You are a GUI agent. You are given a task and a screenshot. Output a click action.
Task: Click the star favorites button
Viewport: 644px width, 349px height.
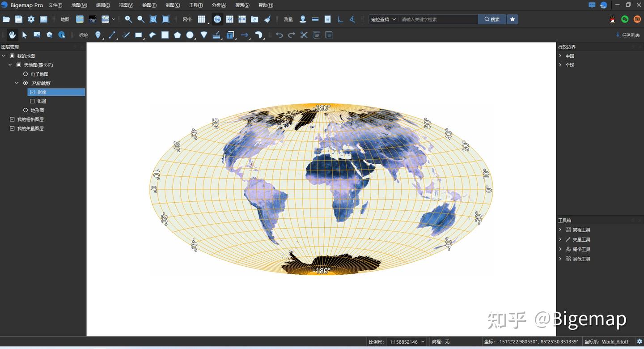[513, 19]
